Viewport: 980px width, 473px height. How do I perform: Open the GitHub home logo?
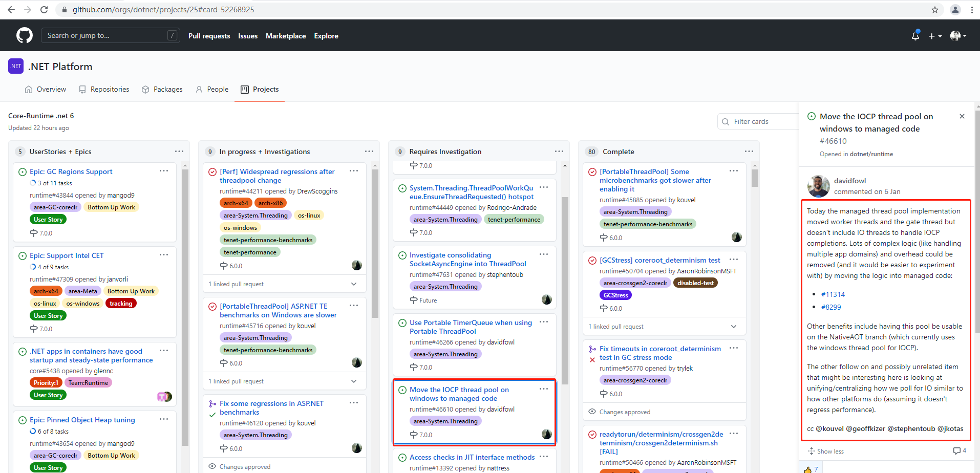[25, 35]
